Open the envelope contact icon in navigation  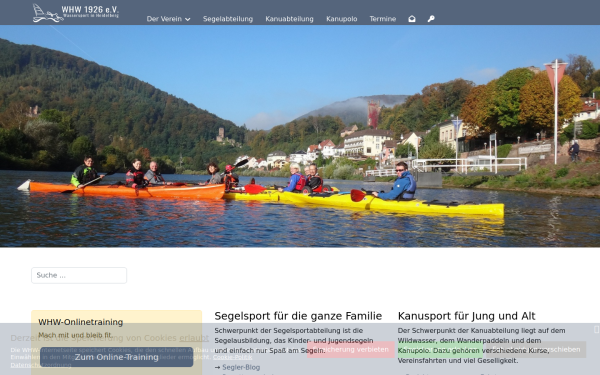pyautogui.click(x=412, y=19)
